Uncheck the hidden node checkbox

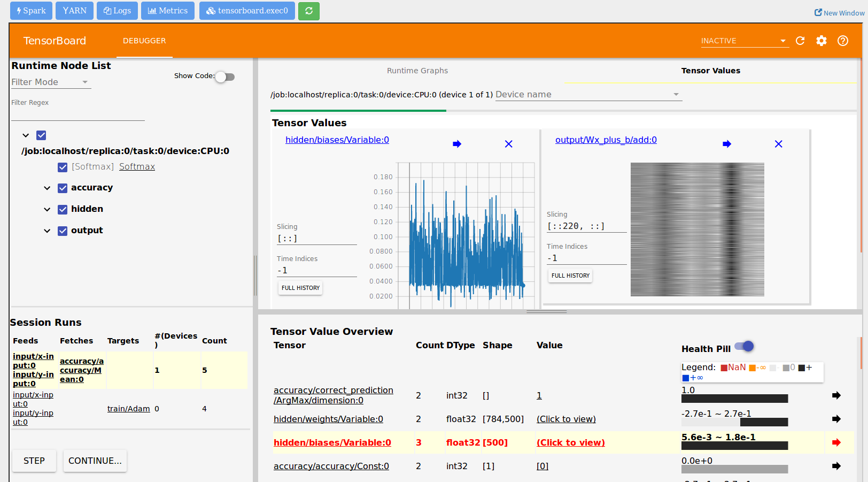click(63, 209)
